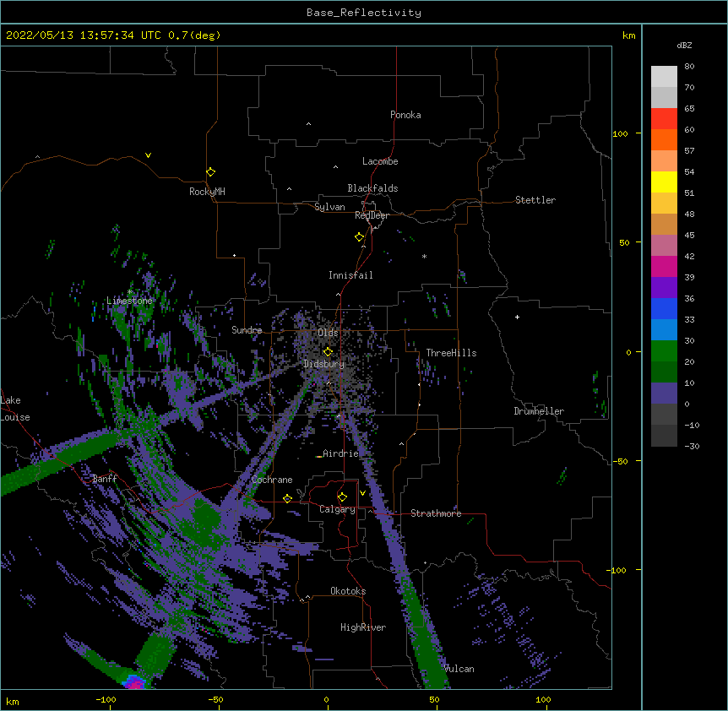Click the -100 tick on bottom axis
The height and width of the screenshot is (711, 728).
[106, 699]
